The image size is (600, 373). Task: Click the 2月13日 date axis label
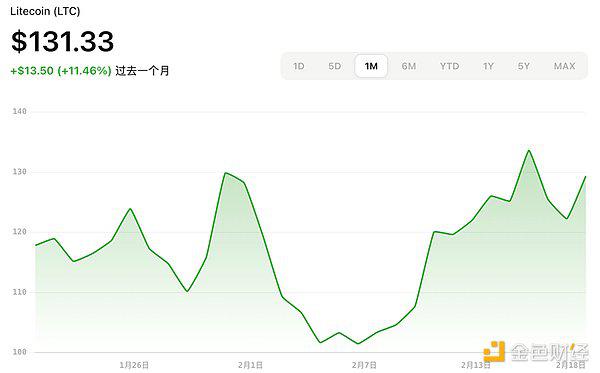pos(476,365)
